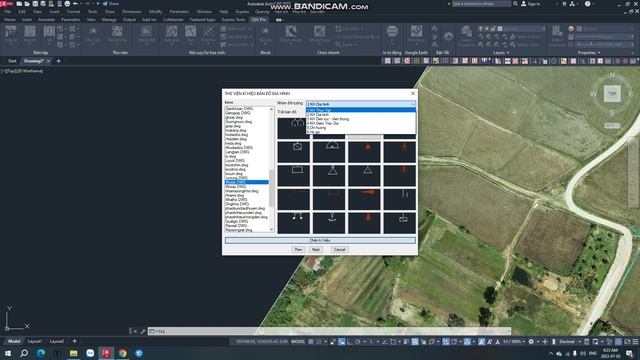Image resolution: width=640 pixels, height=360 pixels.
Task: Open the Format menu
Action: pos(73,11)
